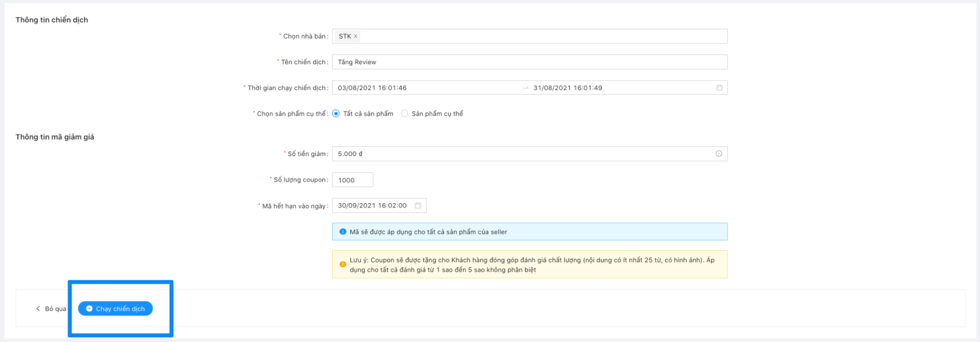Click arrow icon between campaign dates
Screen dimensions: 980x342
coord(526,87)
